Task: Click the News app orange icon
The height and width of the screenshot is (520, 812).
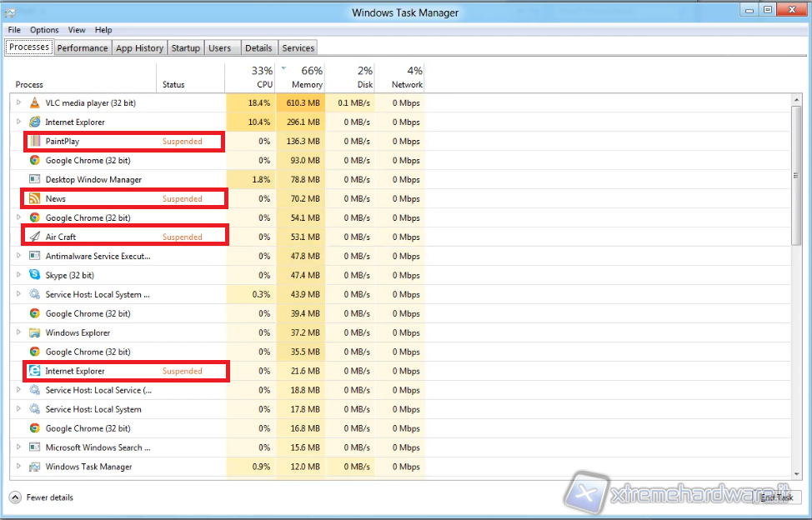Action: click(34, 198)
